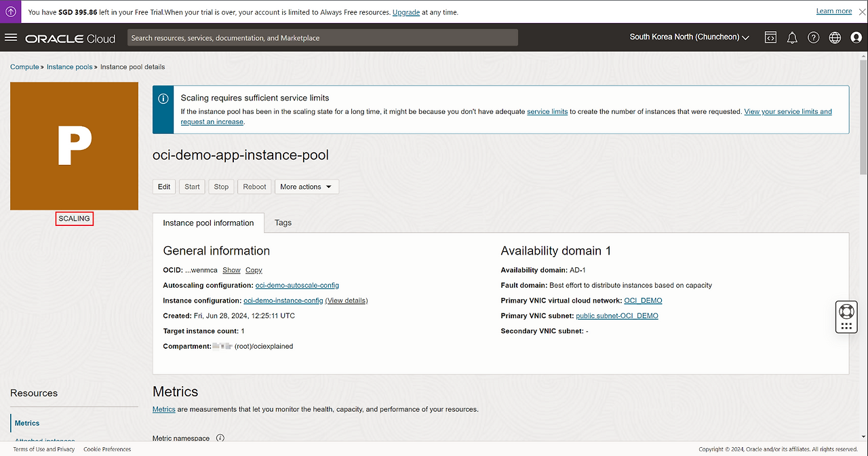Click the info icon beside Metric namespace
The width and height of the screenshot is (868, 456).
coord(220,438)
